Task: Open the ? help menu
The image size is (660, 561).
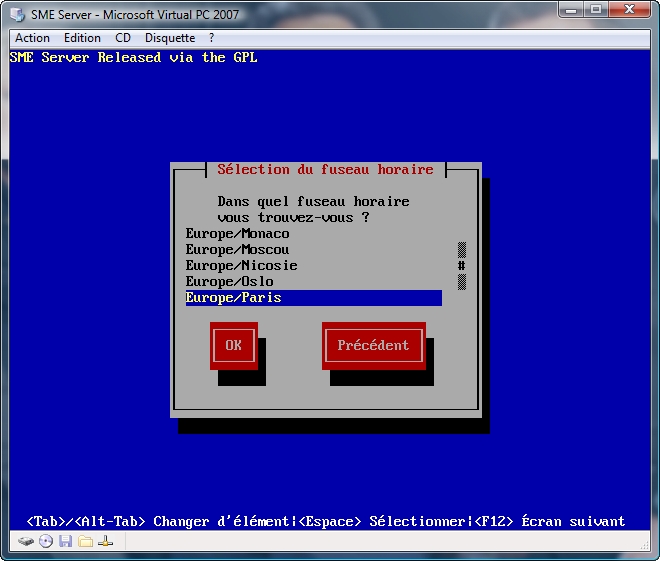Action: 211,38
